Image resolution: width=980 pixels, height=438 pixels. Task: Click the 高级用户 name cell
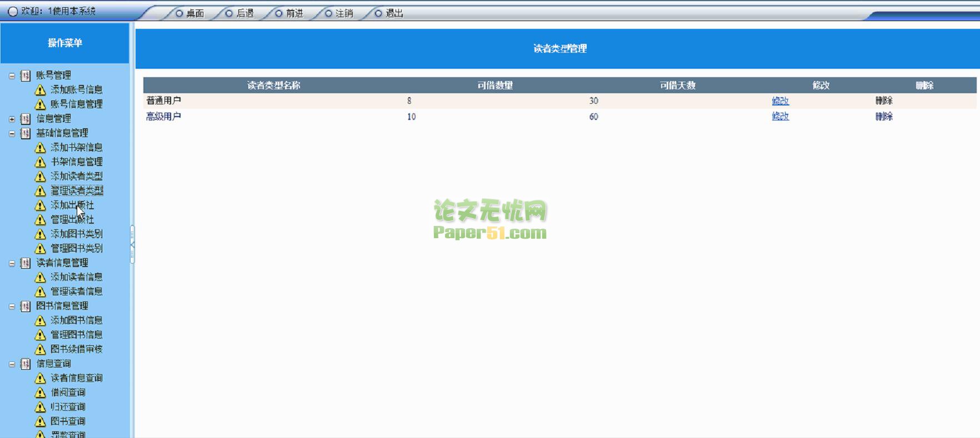[x=163, y=117]
